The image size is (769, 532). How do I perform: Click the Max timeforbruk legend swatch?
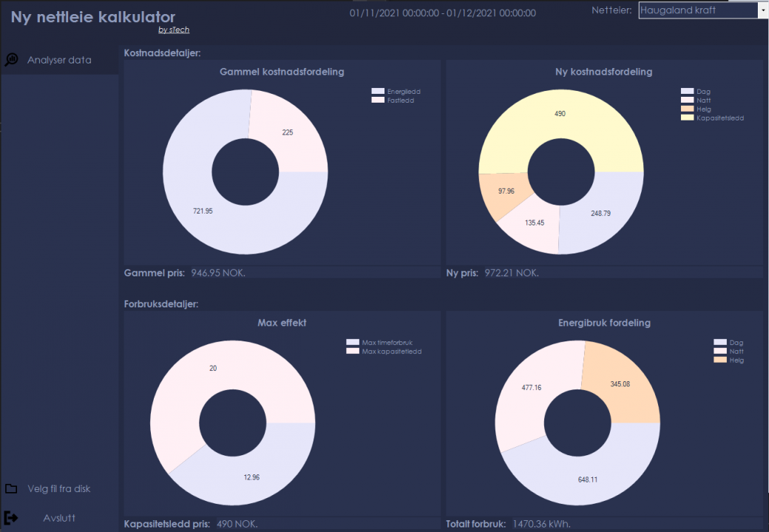[x=353, y=342]
